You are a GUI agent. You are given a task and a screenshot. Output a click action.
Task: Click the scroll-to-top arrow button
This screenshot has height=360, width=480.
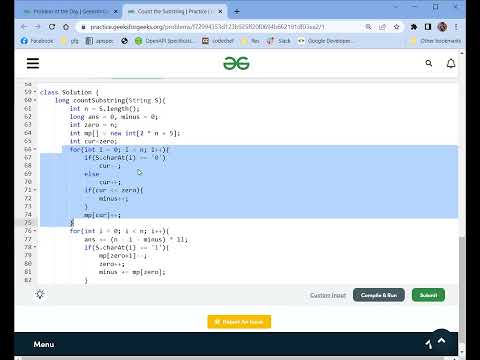tap(441, 340)
